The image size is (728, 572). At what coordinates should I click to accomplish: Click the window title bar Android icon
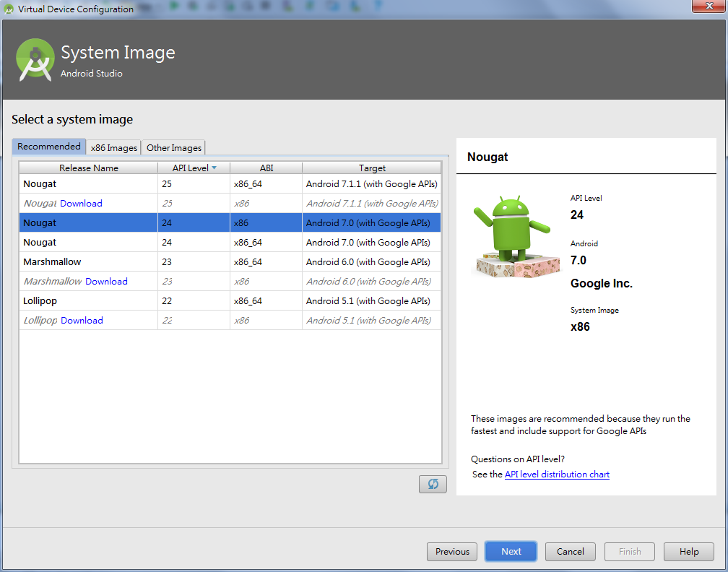(x=9, y=9)
